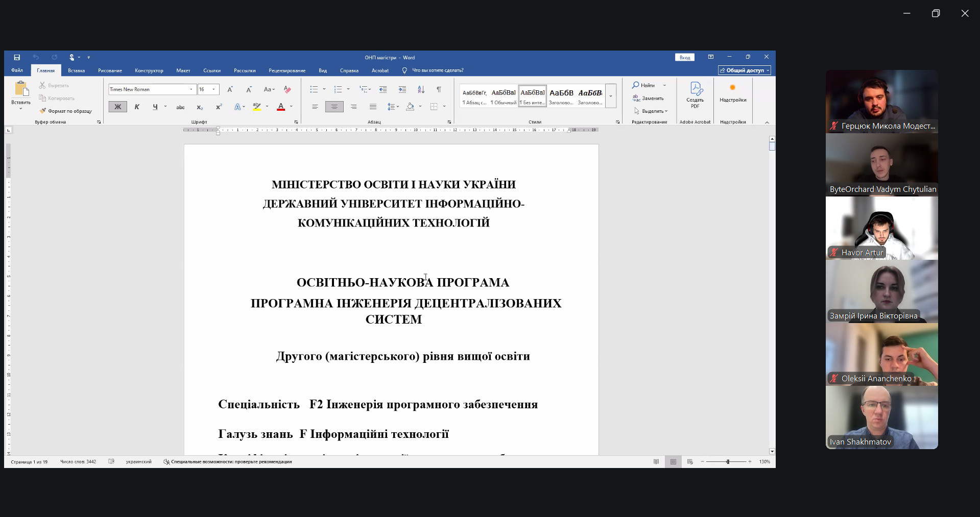The width and height of the screenshot is (980, 517).
Task: Click the Increase Font Size icon
Action: click(230, 89)
